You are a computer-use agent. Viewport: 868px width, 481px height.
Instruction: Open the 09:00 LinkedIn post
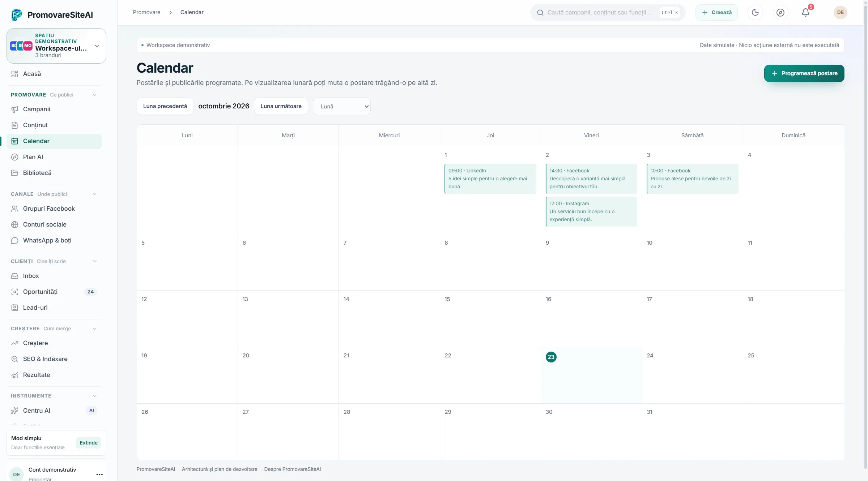(490, 179)
